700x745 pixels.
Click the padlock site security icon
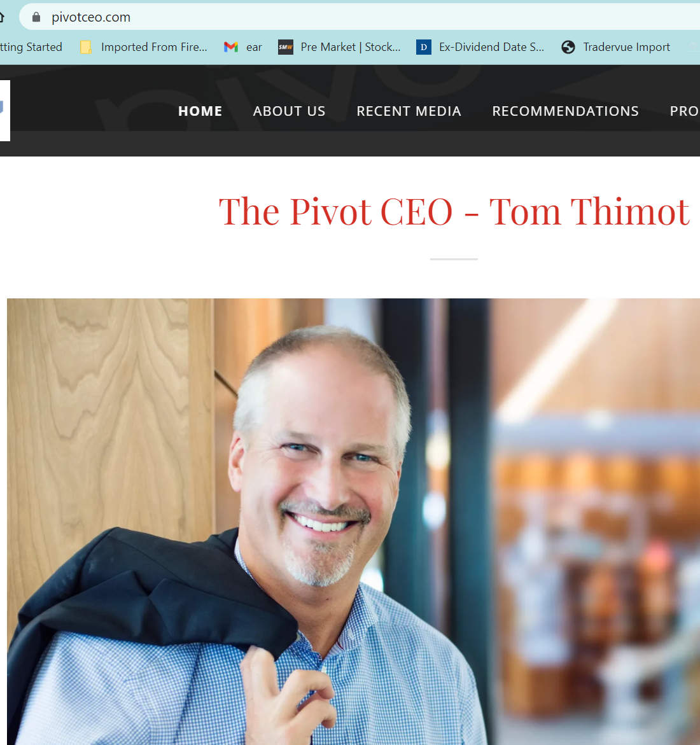pyautogui.click(x=36, y=17)
